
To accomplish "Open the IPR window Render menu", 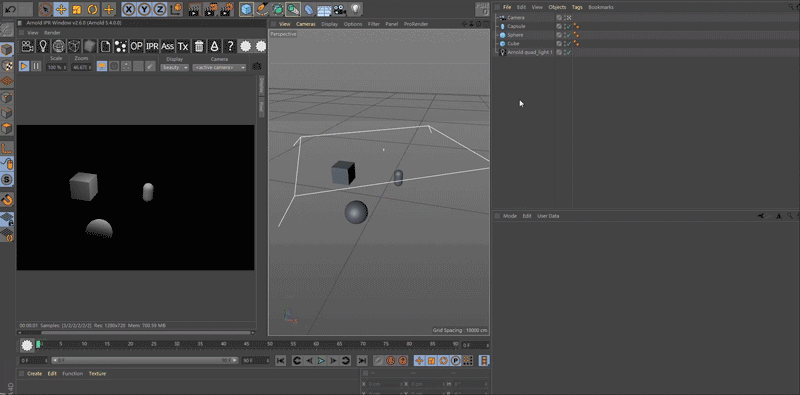I will [52, 33].
